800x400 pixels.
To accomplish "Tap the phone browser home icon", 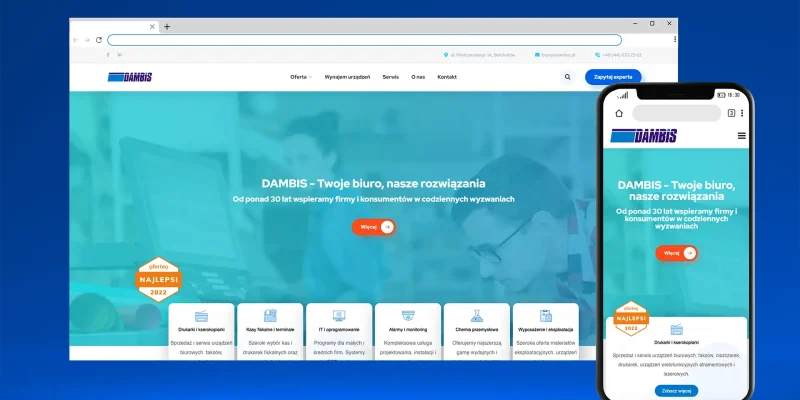I will point(619,113).
